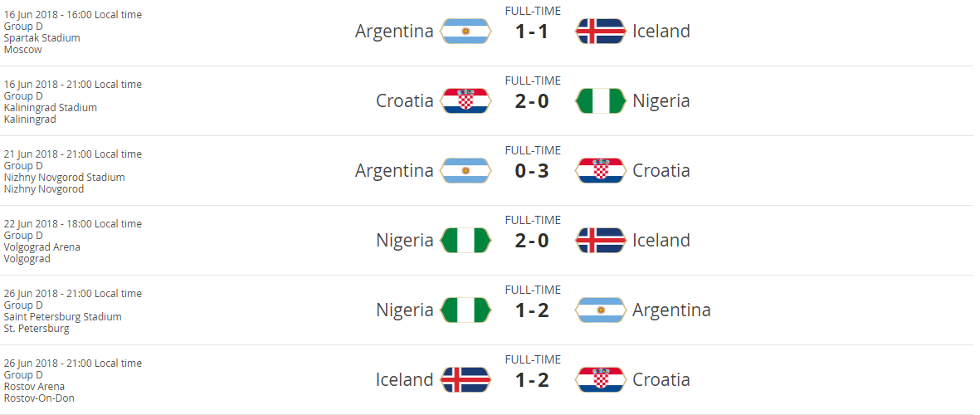
Task: Select Iceland's flag in the Iceland–Croatia match
Action: [x=466, y=380]
